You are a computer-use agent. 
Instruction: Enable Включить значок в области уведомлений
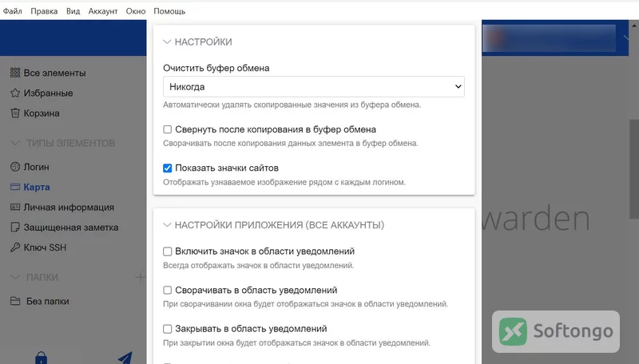tap(168, 251)
